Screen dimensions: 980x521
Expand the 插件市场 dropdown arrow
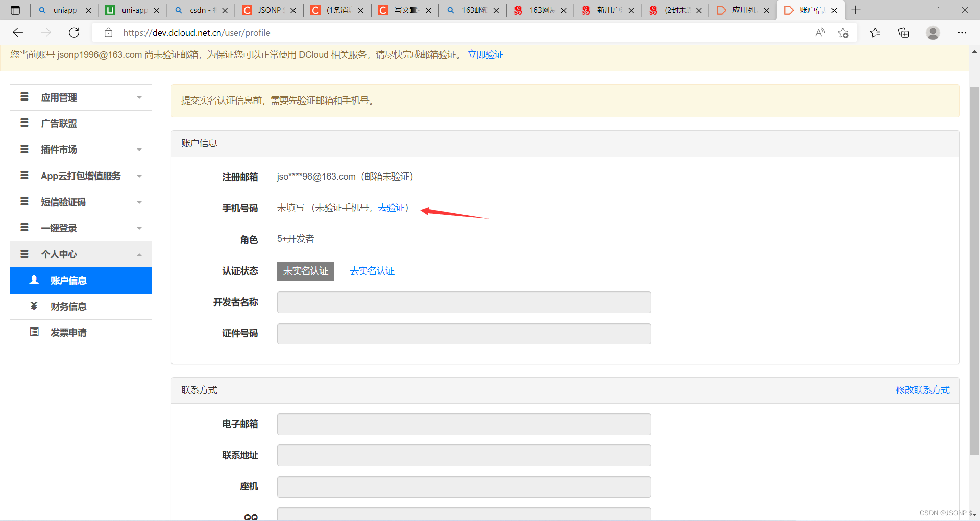click(139, 150)
